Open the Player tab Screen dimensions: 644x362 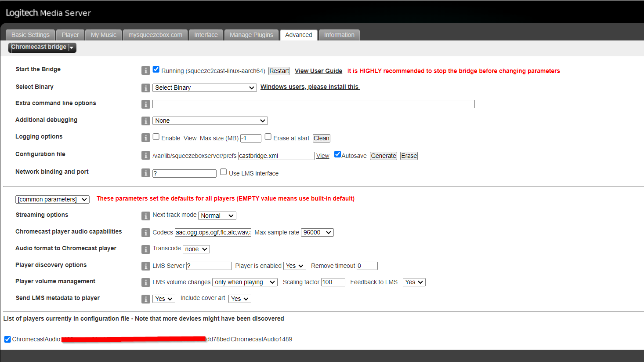tap(70, 35)
